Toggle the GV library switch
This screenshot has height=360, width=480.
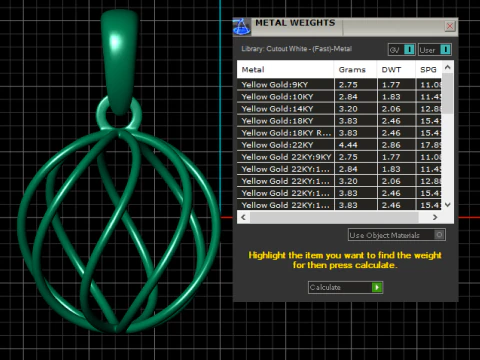tap(409, 50)
